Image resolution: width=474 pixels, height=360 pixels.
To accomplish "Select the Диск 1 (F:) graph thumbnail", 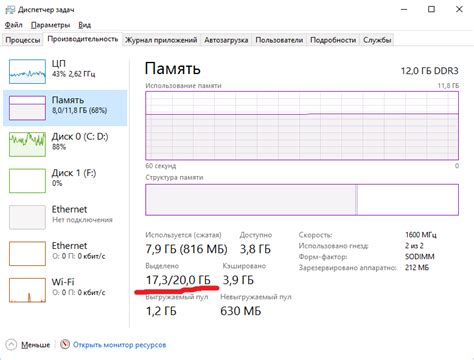I will click(x=27, y=181).
